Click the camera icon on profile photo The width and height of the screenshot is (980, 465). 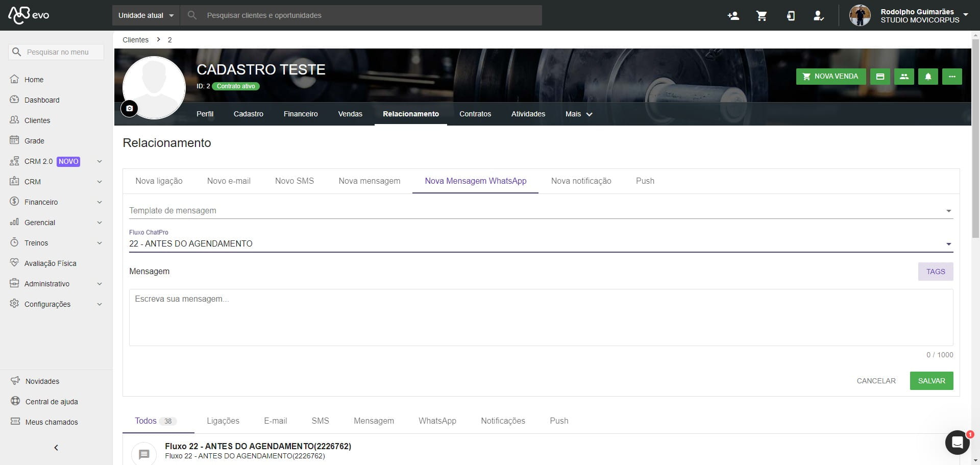(x=129, y=108)
